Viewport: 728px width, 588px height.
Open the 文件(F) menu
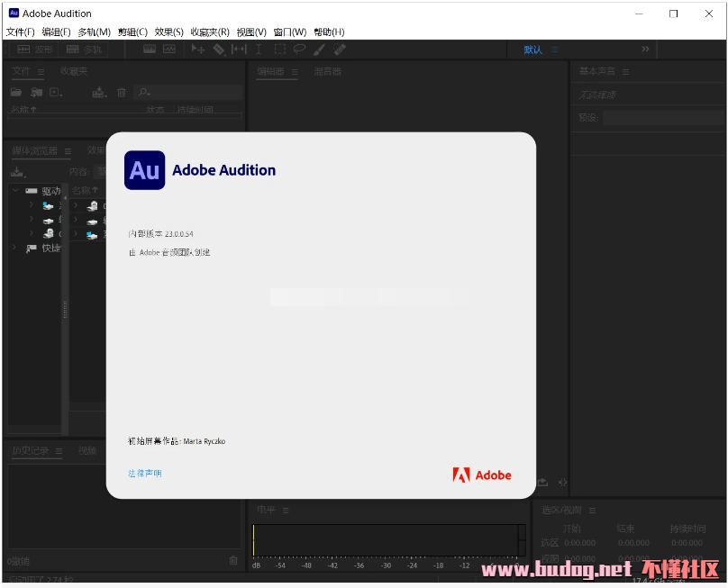coord(21,32)
